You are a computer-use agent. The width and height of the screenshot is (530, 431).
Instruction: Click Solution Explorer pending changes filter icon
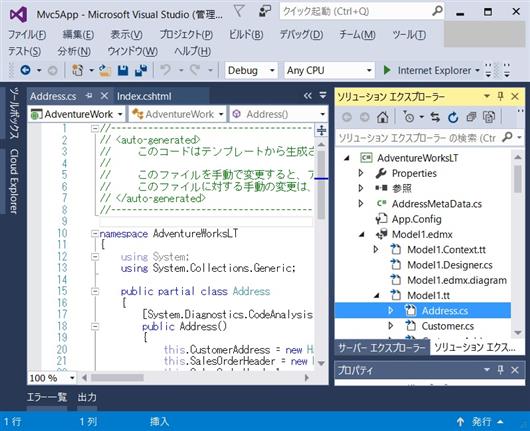(x=409, y=117)
